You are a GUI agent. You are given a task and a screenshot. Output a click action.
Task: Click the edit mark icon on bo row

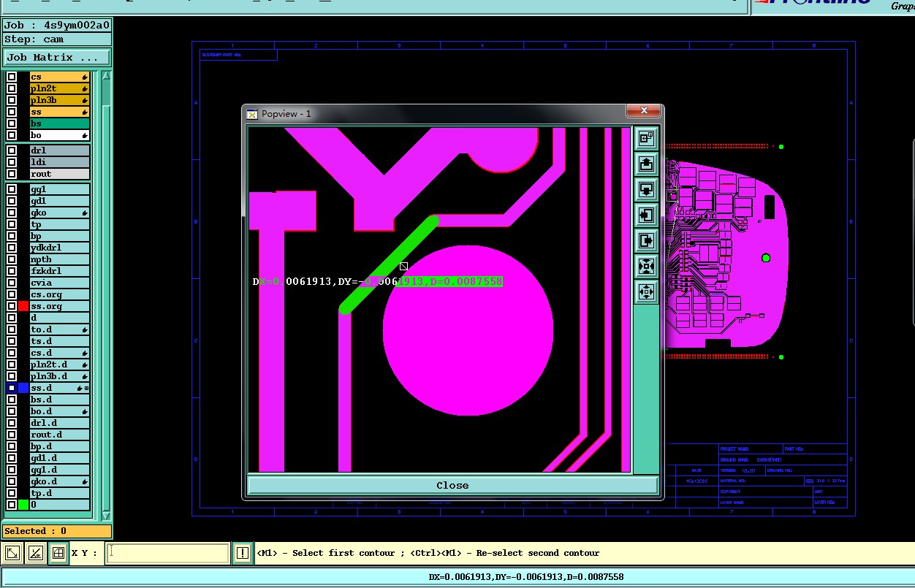[x=85, y=135]
